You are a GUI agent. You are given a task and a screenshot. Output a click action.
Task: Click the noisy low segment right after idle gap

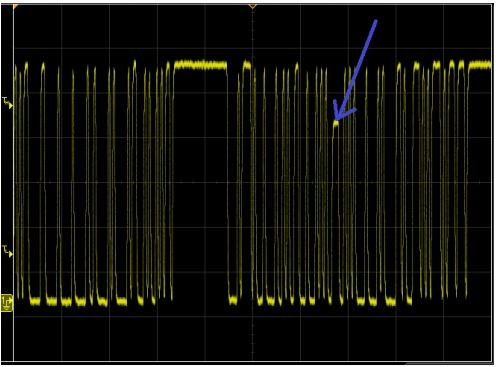(233, 300)
